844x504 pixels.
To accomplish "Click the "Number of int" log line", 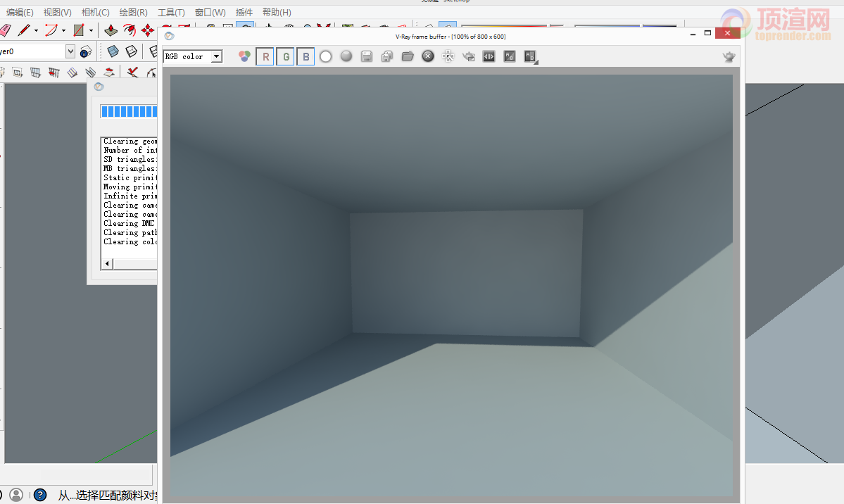I will (x=130, y=150).
